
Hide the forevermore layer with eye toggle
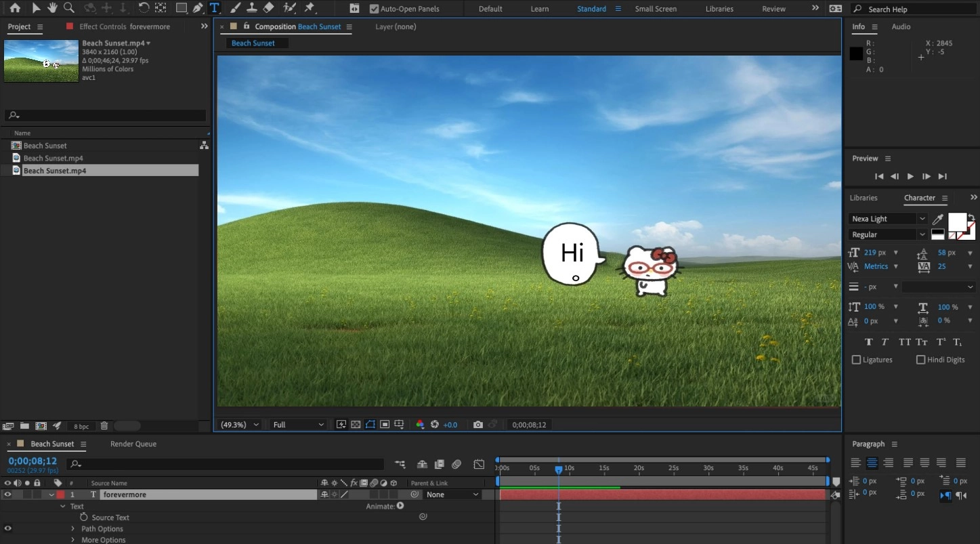click(7, 495)
